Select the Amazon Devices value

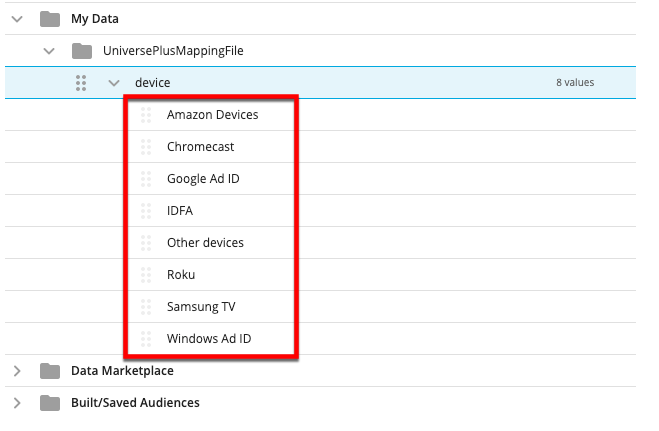point(212,115)
